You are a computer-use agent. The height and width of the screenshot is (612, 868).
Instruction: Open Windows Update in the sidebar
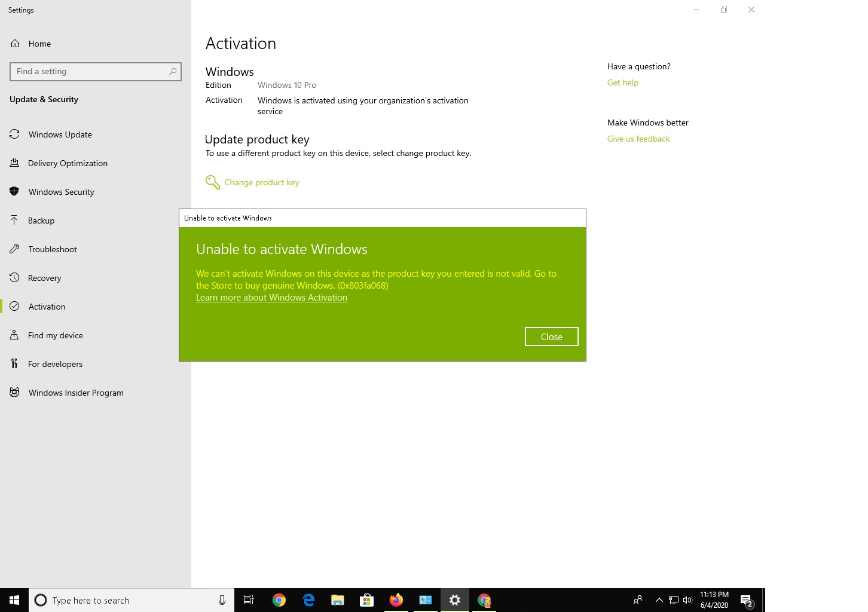[60, 134]
